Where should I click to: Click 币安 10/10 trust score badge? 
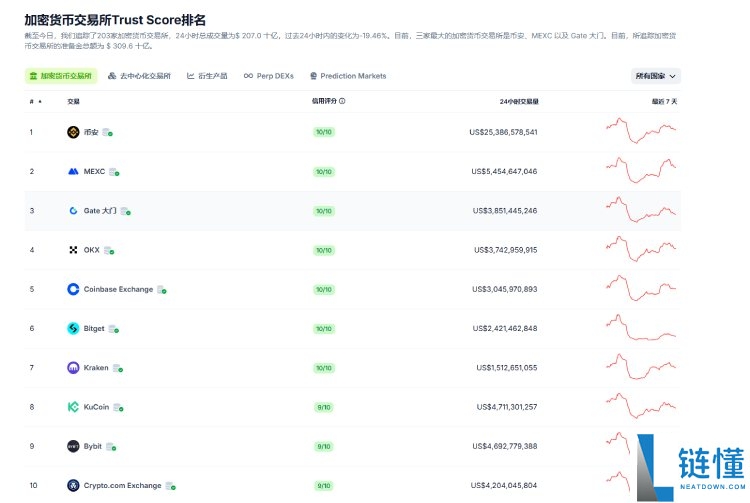click(x=324, y=132)
